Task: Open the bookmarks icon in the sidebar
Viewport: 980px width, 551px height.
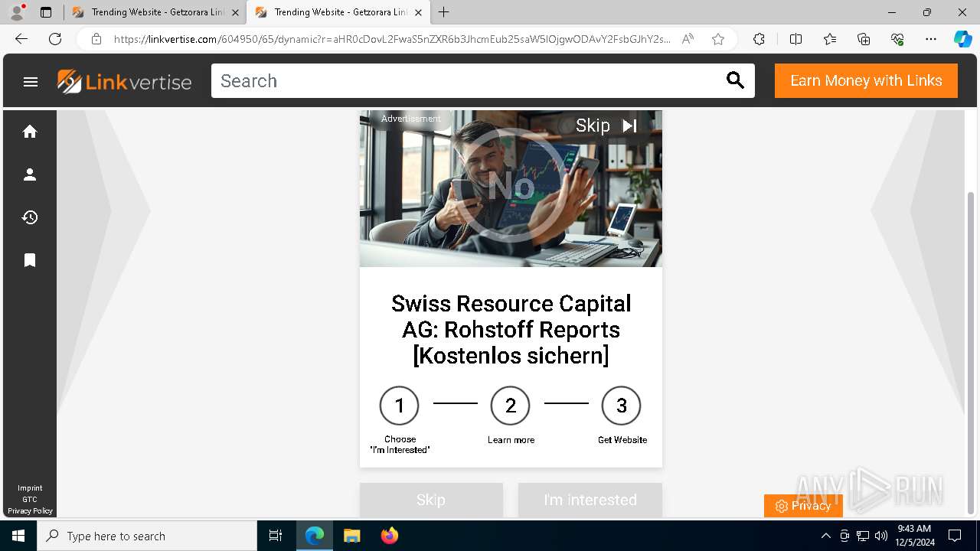Action: 30,260
